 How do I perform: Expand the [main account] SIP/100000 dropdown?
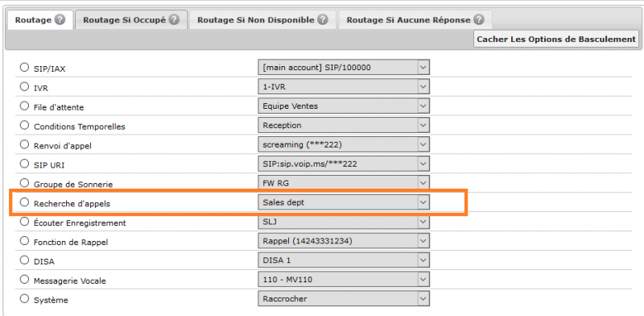click(344, 68)
